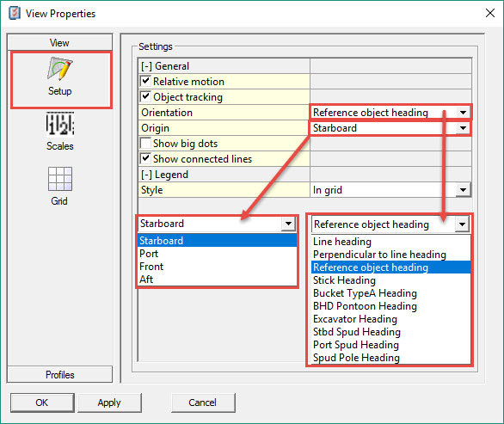504x424 pixels.
Task: Click the OK button
Action: pyautogui.click(x=42, y=402)
